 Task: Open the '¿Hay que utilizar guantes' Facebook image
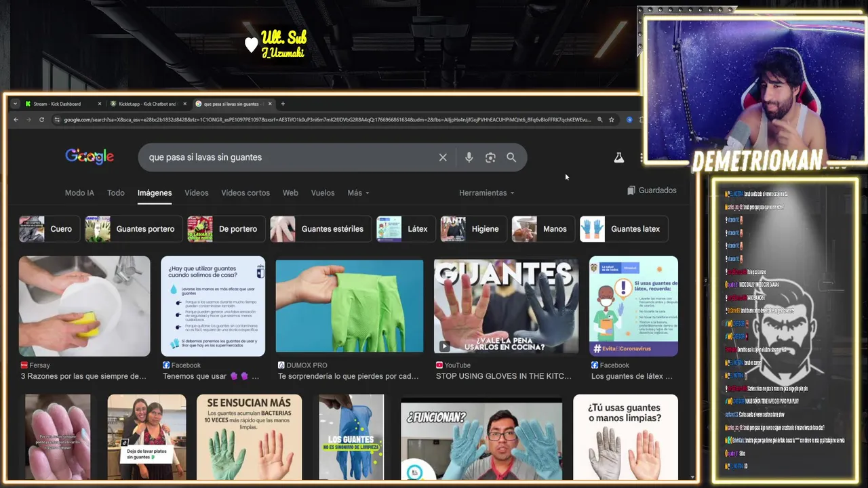point(213,306)
